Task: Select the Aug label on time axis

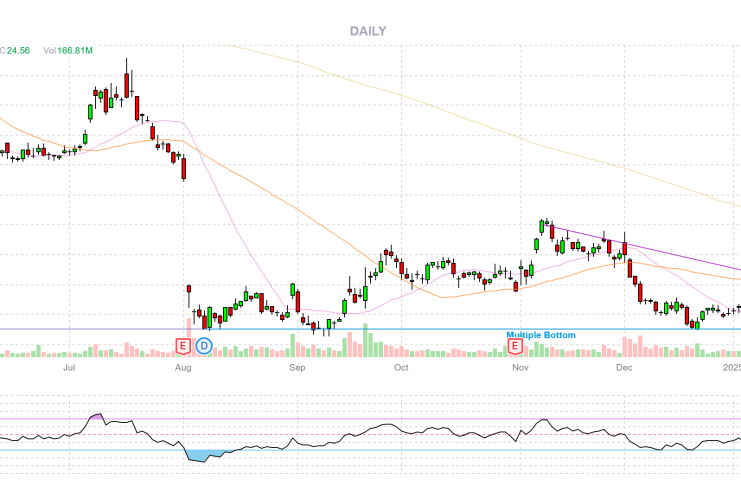Action: tap(183, 368)
